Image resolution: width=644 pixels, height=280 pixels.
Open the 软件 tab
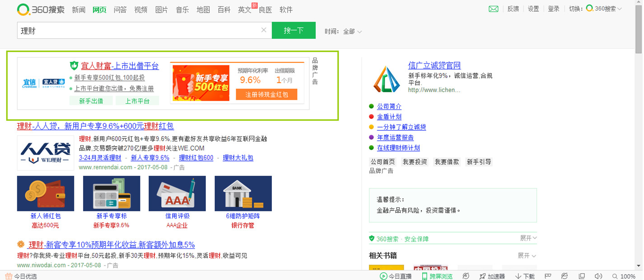point(286,9)
